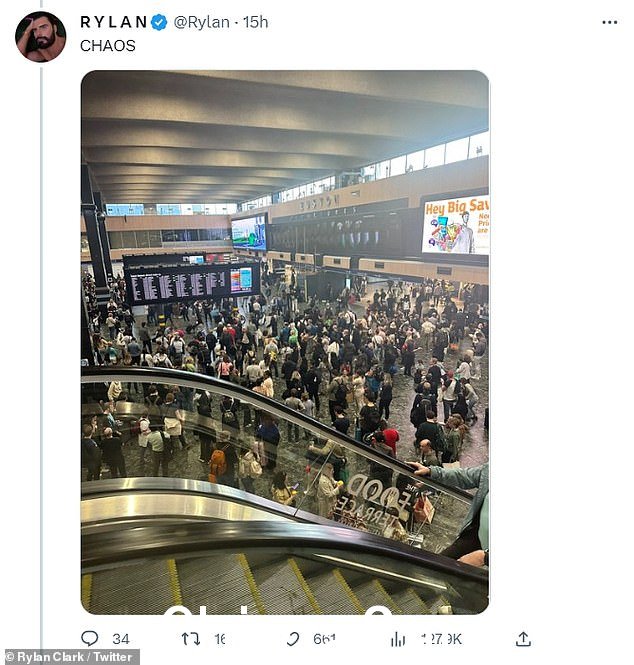
Task: Click the like count number
Action: point(324,639)
